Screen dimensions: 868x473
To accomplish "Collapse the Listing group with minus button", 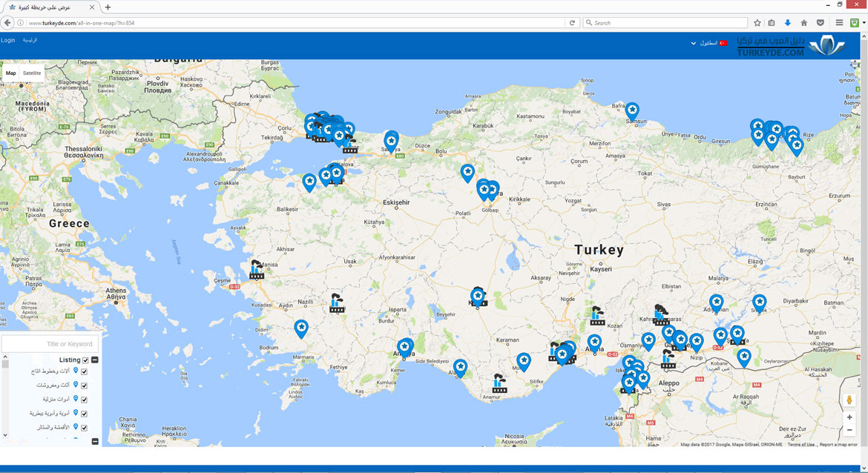I will pos(95,360).
